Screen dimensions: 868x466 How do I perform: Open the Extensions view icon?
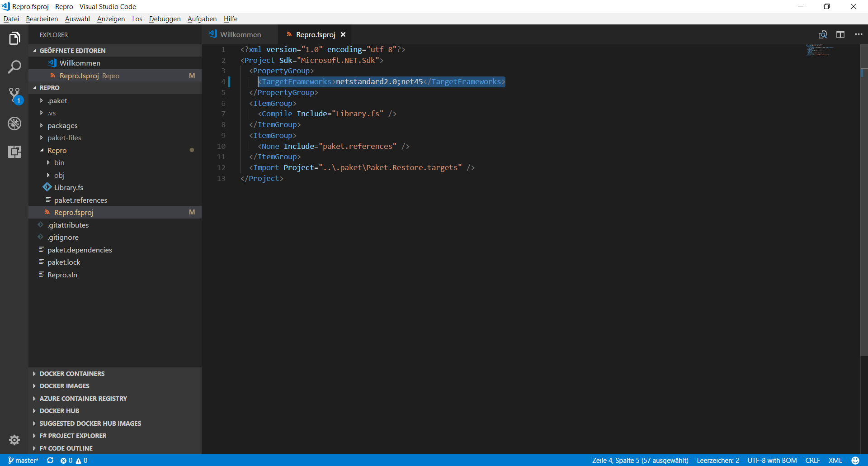click(x=14, y=152)
